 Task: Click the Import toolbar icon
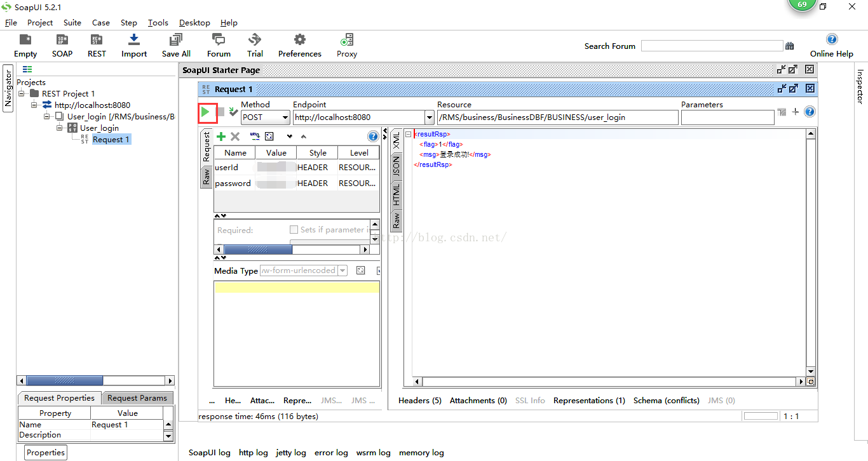point(134,46)
